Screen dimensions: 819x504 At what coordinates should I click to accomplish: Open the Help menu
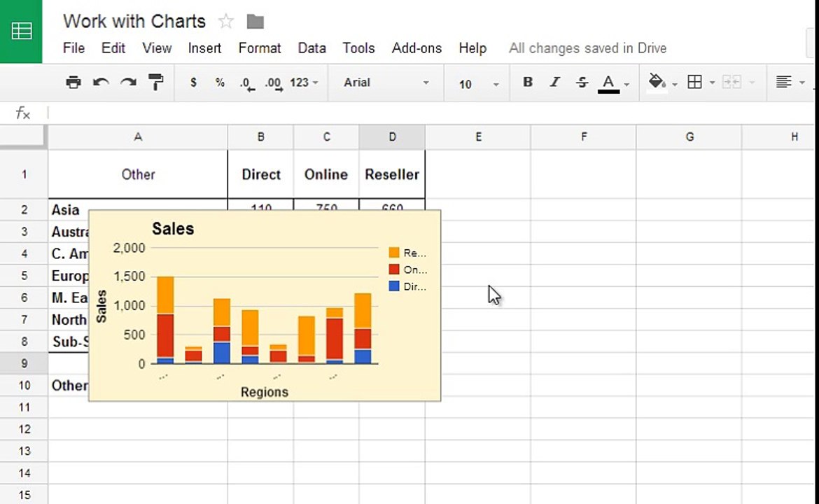[472, 48]
